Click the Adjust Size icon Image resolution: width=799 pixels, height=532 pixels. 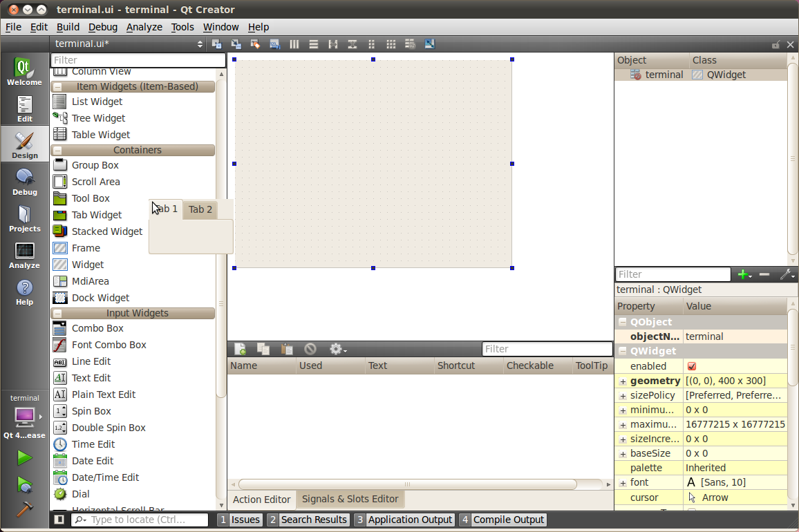click(429, 44)
